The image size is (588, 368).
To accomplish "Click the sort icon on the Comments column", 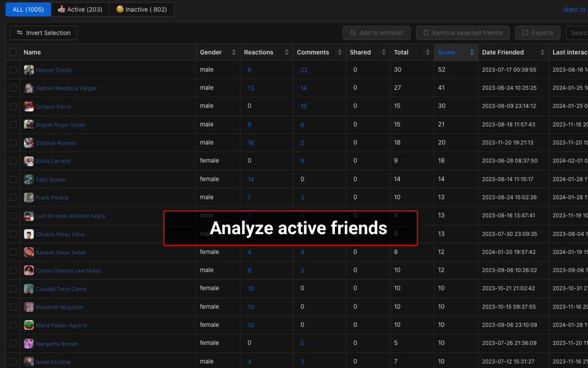I will click(339, 52).
